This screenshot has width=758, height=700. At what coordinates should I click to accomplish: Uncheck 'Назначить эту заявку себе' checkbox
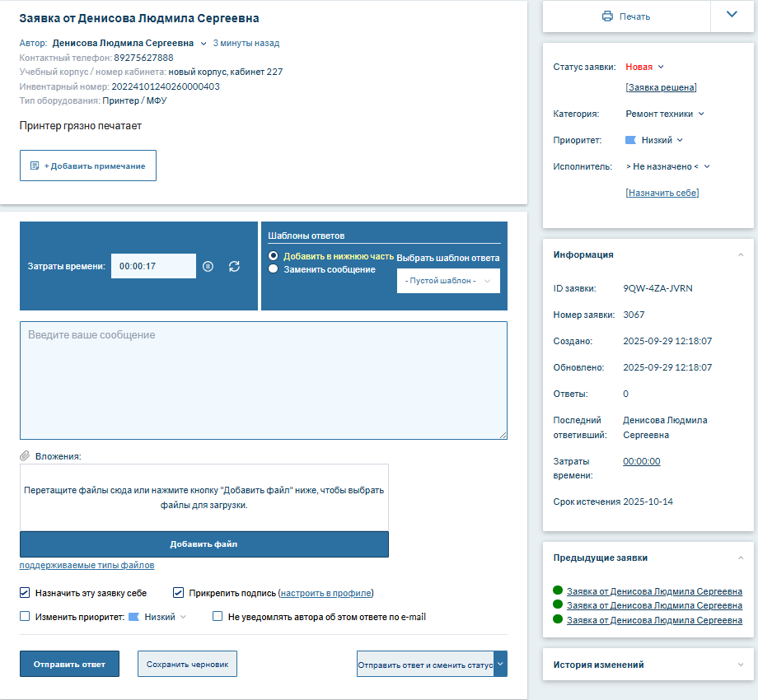pyautogui.click(x=25, y=592)
